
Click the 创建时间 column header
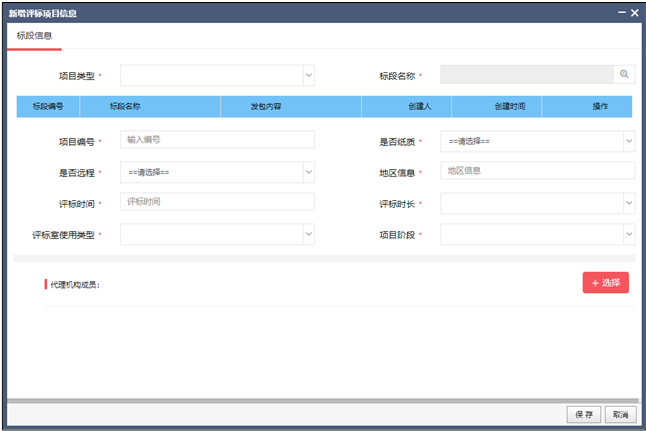[x=510, y=106]
